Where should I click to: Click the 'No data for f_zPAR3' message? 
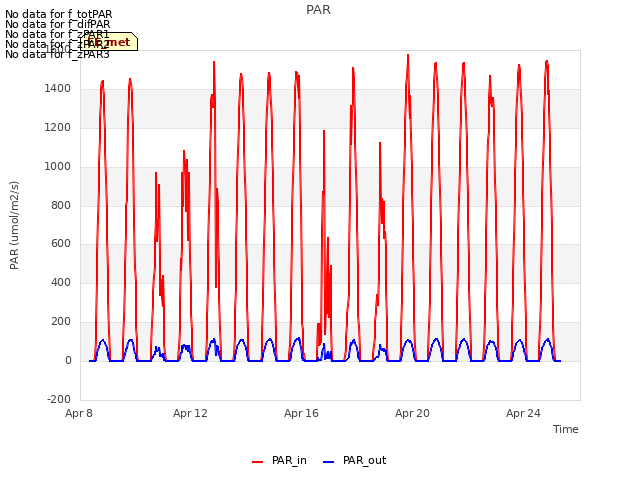click(x=57, y=54)
